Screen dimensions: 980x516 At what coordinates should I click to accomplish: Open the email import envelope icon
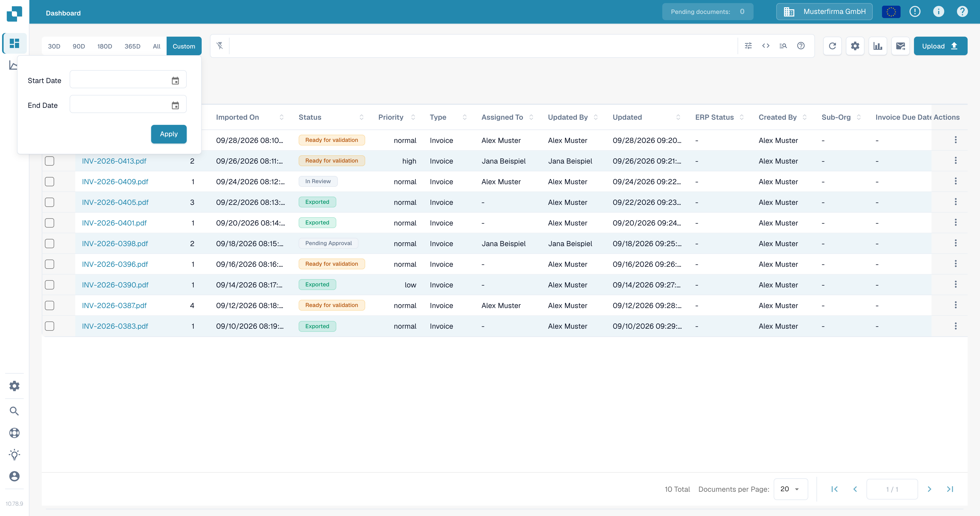(901, 46)
